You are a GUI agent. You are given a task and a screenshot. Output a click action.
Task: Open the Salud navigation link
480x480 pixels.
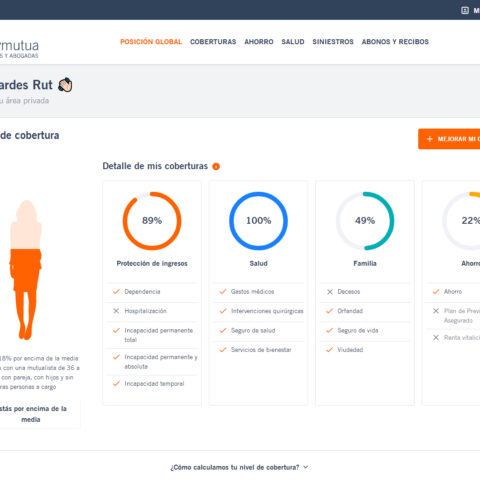(293, 42)
